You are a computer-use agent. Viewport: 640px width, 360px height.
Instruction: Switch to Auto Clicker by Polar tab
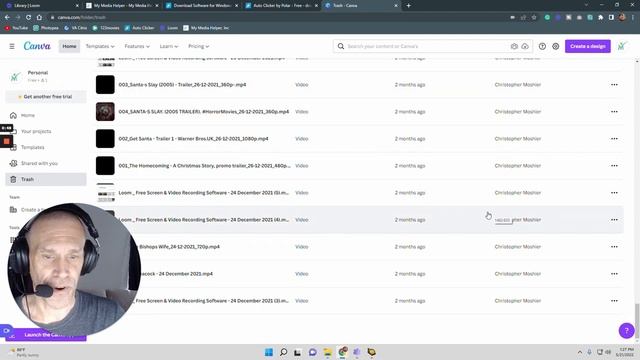pos(282,6)
